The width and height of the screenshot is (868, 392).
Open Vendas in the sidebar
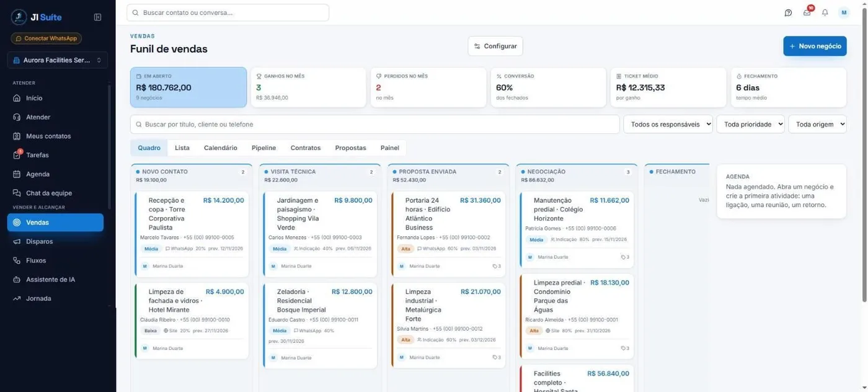55,222
